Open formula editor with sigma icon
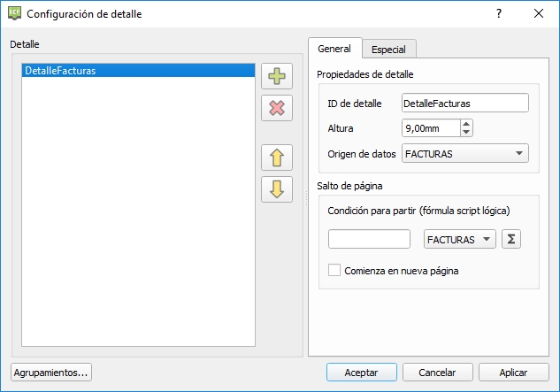Viewport: 560px width, 392px height. coord(510,240)
